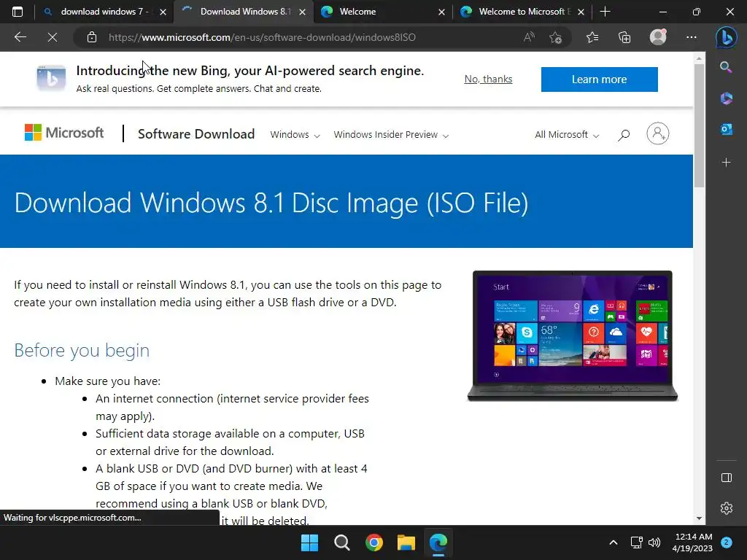
Task: Click the page vertical scrollbar
Action: pos(699,126)
